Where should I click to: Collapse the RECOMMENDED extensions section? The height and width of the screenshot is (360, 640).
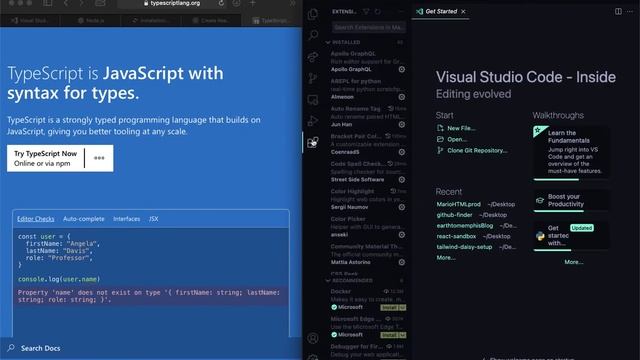click(328, 281)
